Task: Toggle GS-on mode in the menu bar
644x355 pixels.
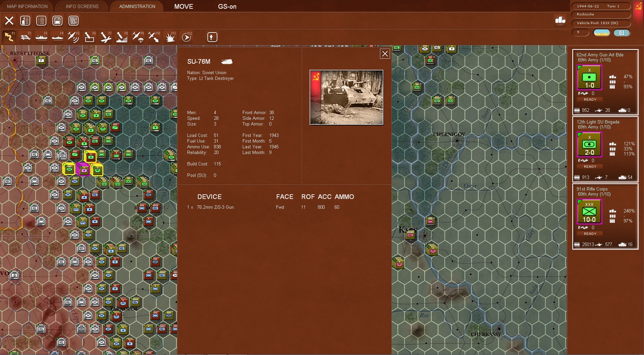Action: coord(227,6)
